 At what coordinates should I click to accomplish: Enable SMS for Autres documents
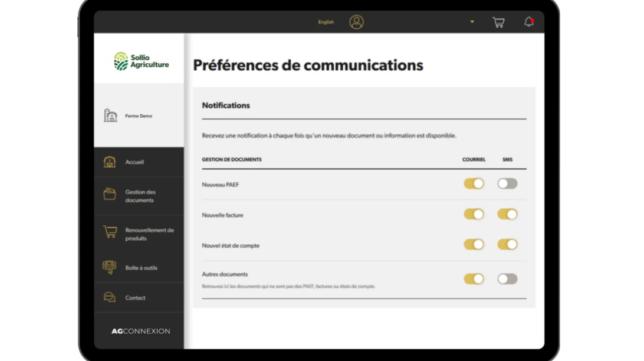click(507, 279)
